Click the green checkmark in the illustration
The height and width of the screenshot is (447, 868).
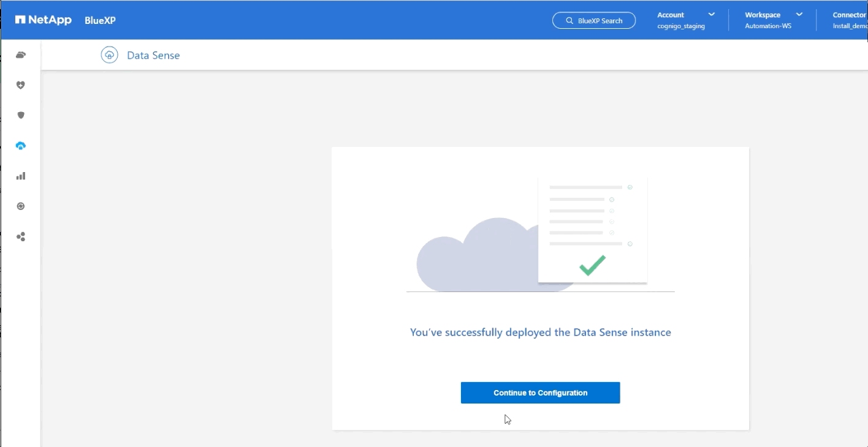coord(592,265)
